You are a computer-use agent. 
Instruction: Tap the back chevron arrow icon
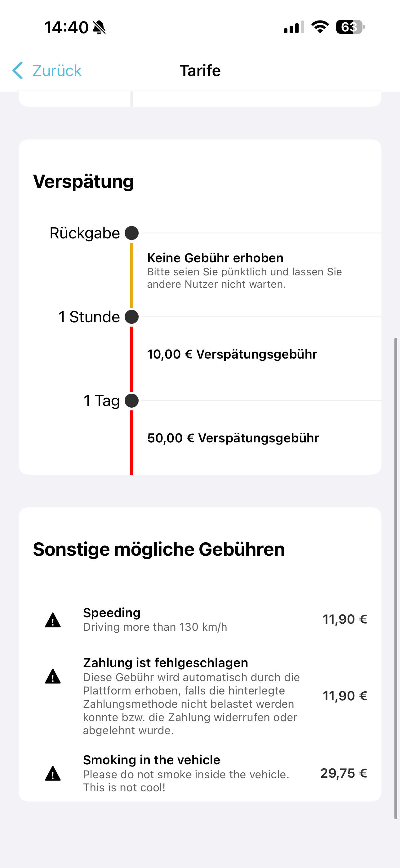[x=18, y=70]
